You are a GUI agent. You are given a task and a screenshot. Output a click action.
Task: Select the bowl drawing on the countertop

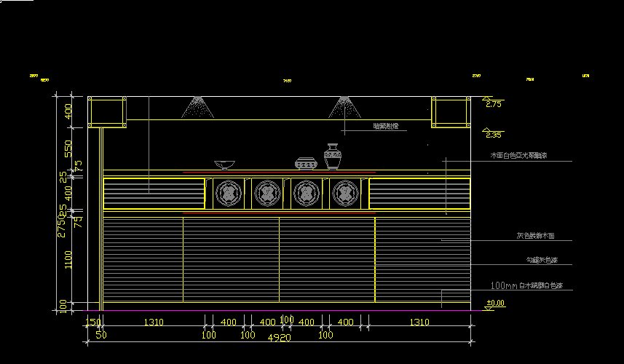coord(225,165)
